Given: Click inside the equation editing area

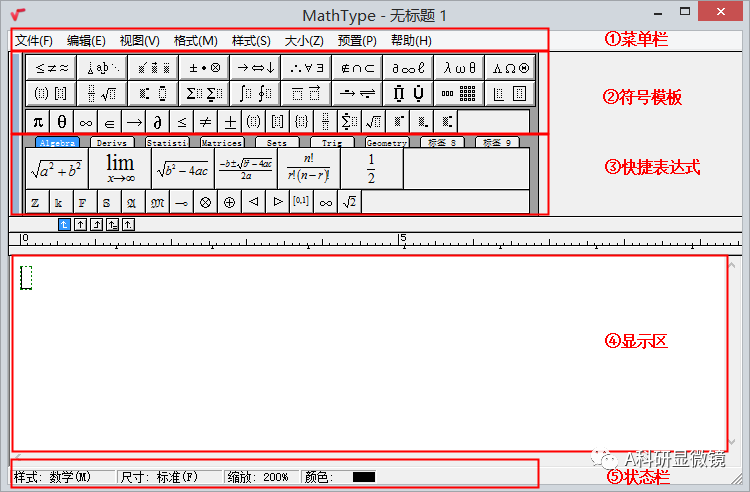Looking at the screenshot, I should pos(370,350).
